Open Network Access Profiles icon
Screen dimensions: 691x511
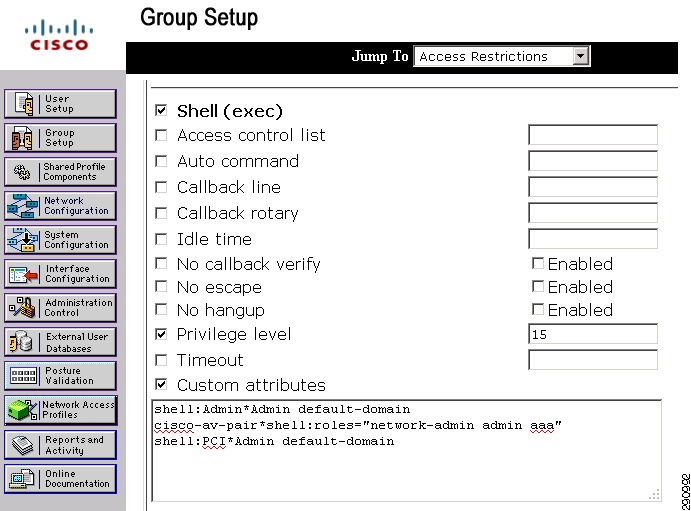pyautogui.click(x=22, y=410)
